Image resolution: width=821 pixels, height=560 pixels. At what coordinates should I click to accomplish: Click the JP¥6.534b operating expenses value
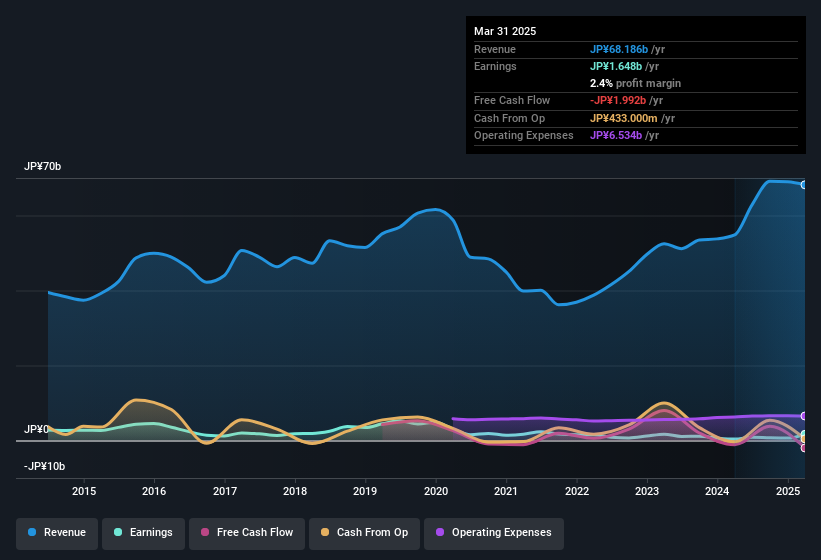[x=616, y=136]
